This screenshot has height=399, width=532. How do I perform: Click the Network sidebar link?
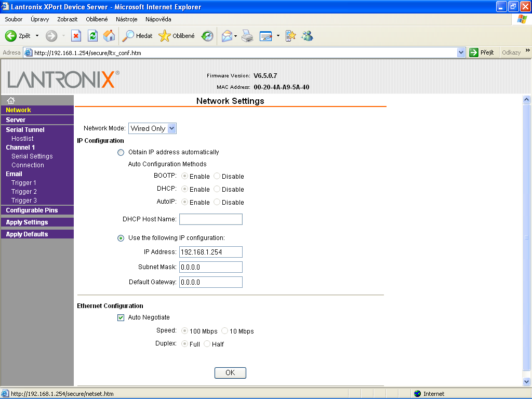click(18, 110)
